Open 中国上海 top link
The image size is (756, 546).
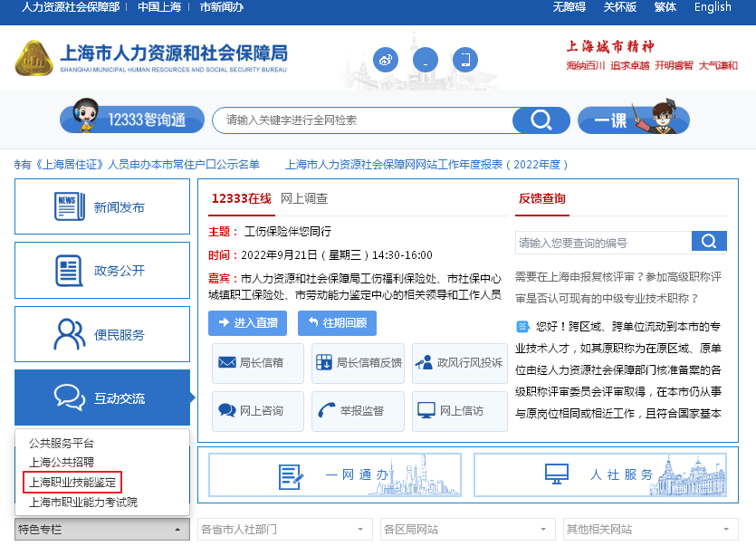click(159, 7)
